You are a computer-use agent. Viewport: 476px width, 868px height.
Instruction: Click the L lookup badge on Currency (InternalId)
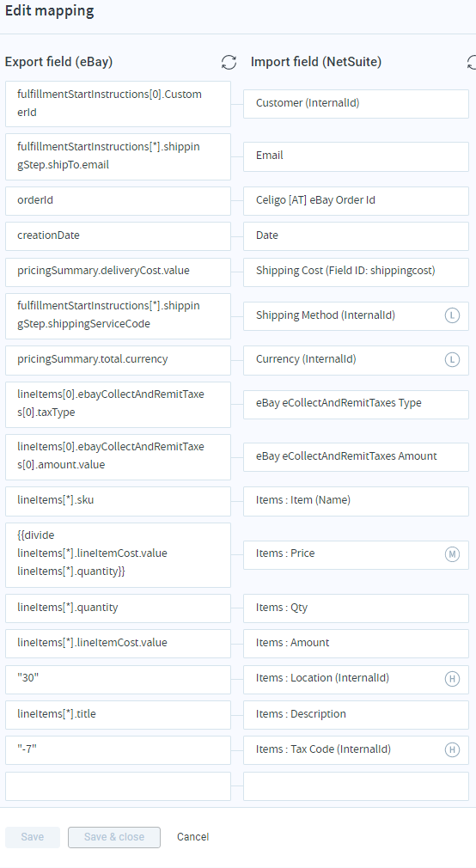click(452, 360)
